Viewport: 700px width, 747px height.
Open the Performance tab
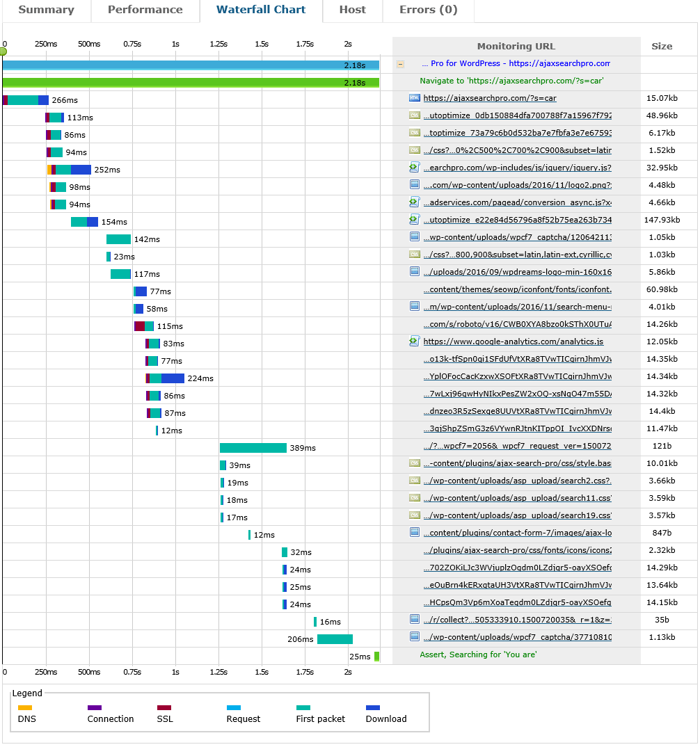[x=145, y=10]
